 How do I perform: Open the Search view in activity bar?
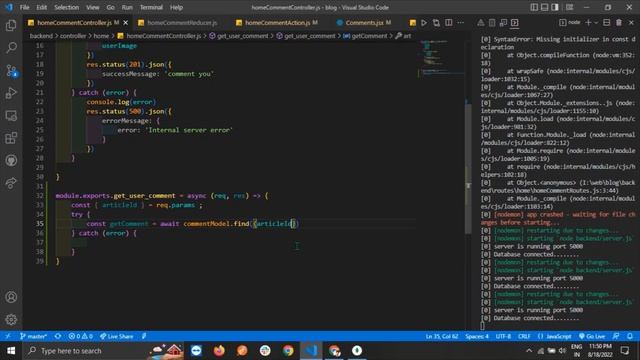click(x=11, y=47)
